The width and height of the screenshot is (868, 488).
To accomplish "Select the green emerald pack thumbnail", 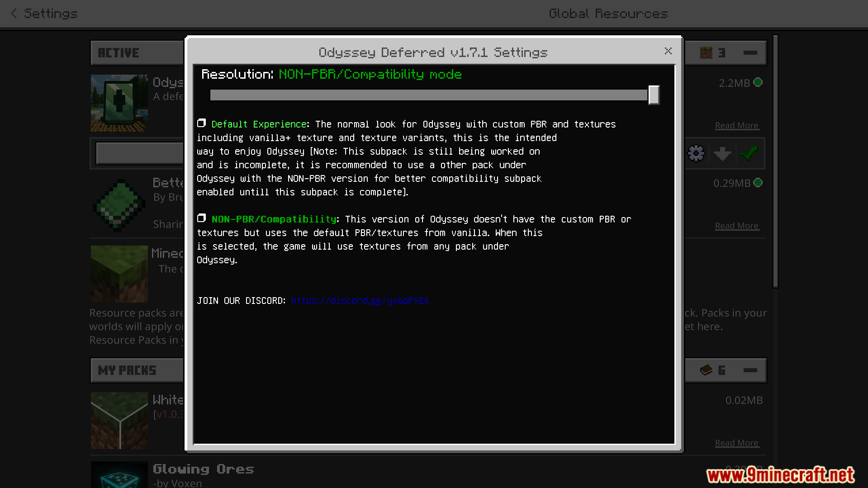I will coord(119,205).
